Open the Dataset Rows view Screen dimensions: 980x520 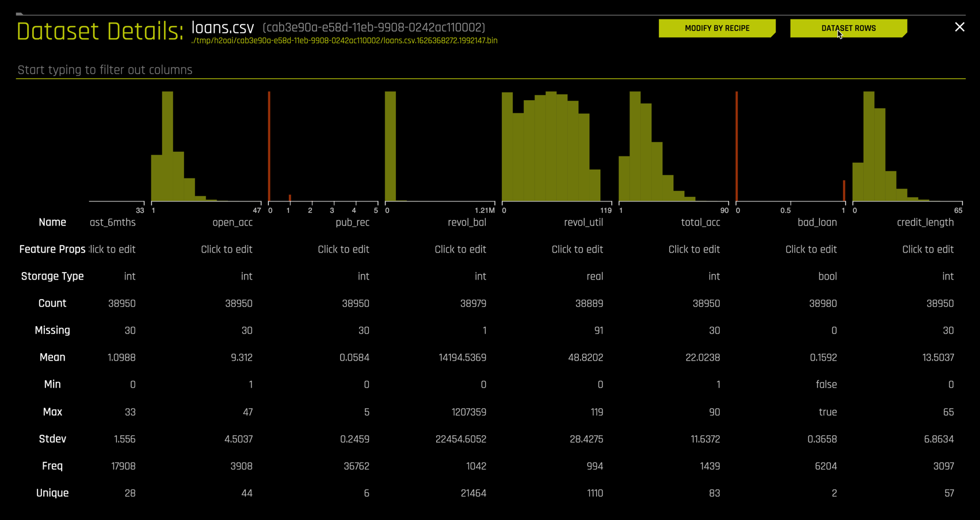[x=848, y=28]
